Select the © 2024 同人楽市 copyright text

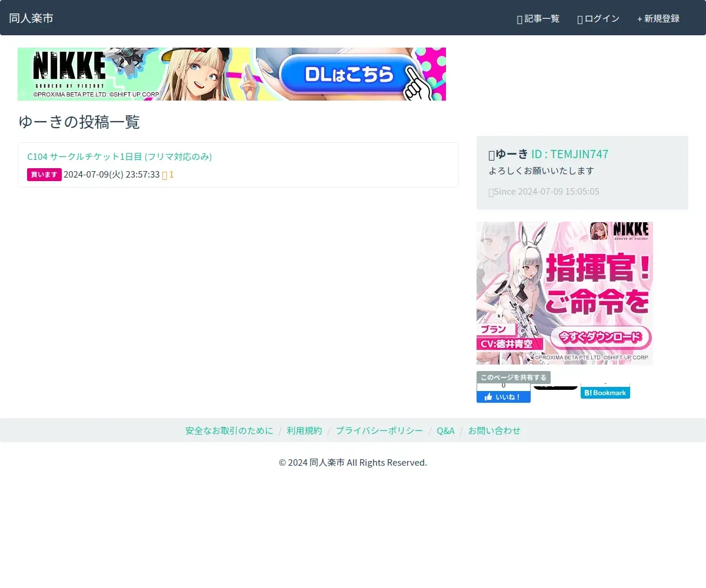tap(353, 463)
